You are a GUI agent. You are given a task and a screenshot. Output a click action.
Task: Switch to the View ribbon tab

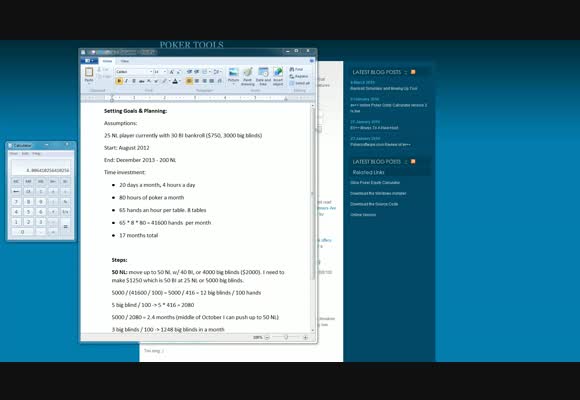pos(125,61)
